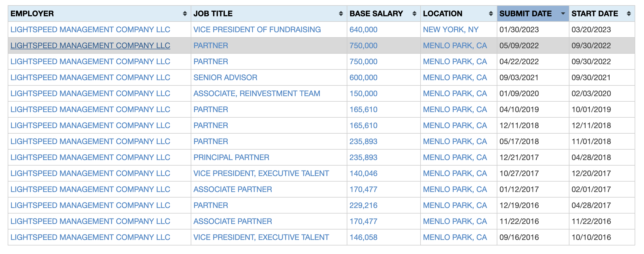Open the New York, NY location link

pyautogui.click(x=451, y=29)
